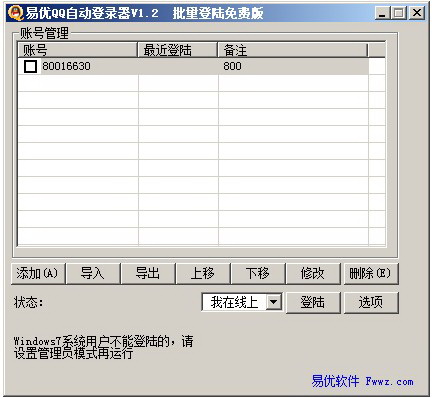Open the 选项 options button

(x=371, y=302)
